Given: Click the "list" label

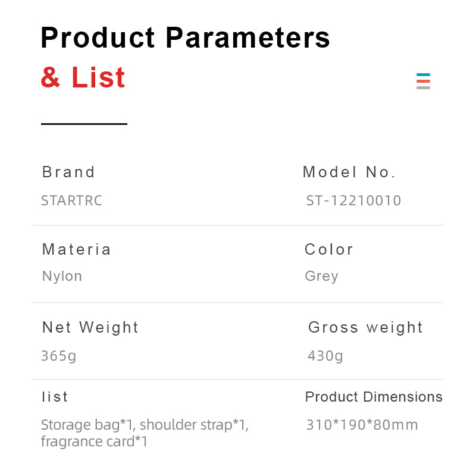Looking at the screenshot, I should (55, 397).
